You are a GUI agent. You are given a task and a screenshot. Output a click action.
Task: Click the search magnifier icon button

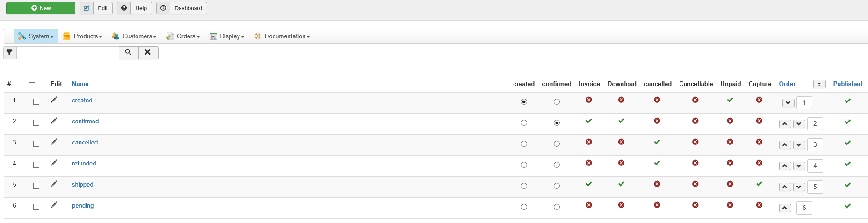tap(129, 52)
